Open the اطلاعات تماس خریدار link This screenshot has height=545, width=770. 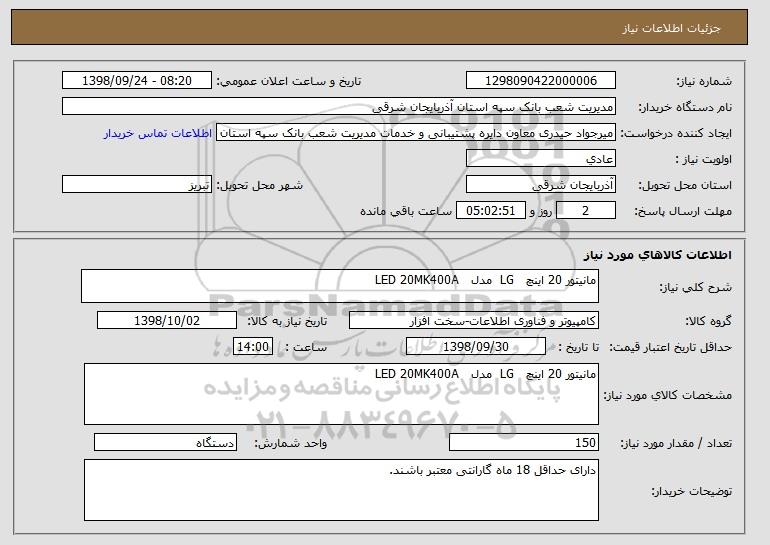coord(158,134)
